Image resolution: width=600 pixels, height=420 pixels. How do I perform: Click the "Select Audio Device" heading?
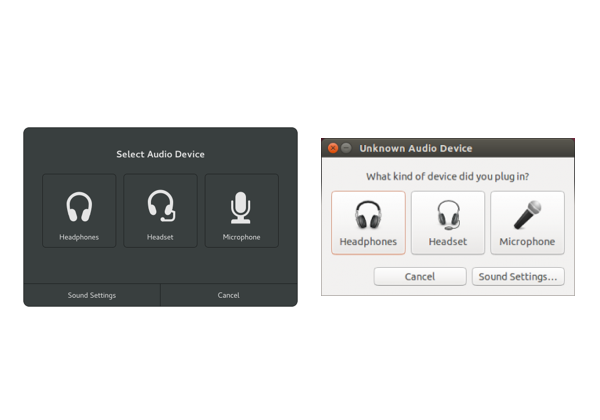pyautogui.click(x=160, y=154)
